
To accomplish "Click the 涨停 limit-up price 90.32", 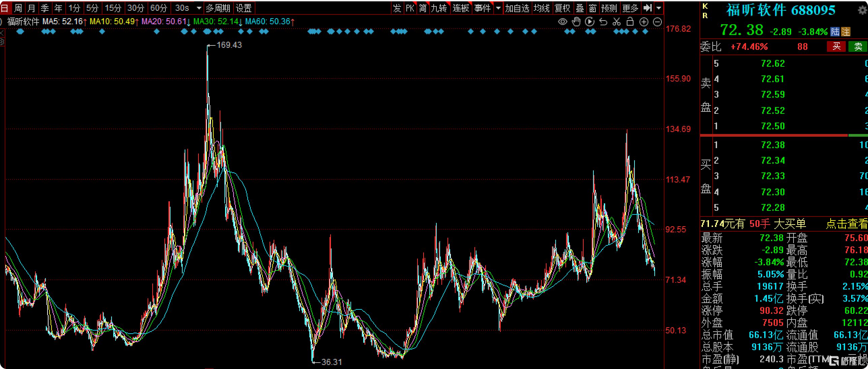I will [772, 310].
